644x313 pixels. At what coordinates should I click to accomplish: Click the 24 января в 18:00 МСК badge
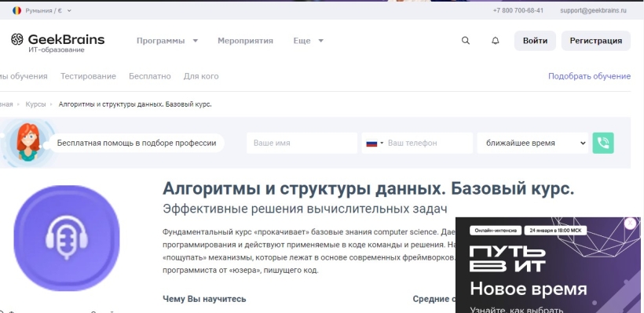[x=555, y=231]
